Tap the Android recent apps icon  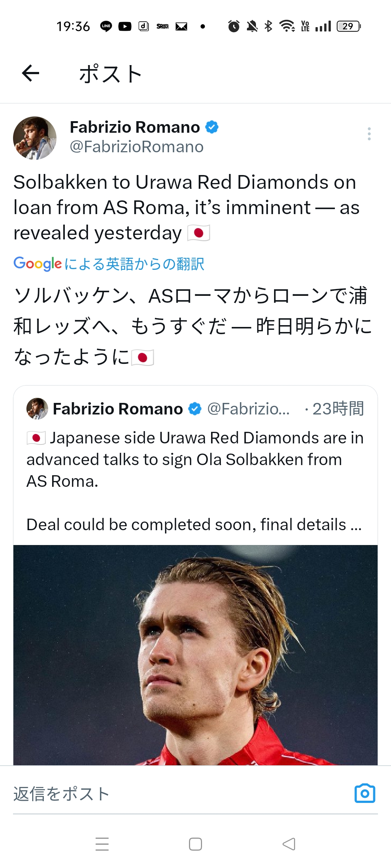click(x=102, y=844)
